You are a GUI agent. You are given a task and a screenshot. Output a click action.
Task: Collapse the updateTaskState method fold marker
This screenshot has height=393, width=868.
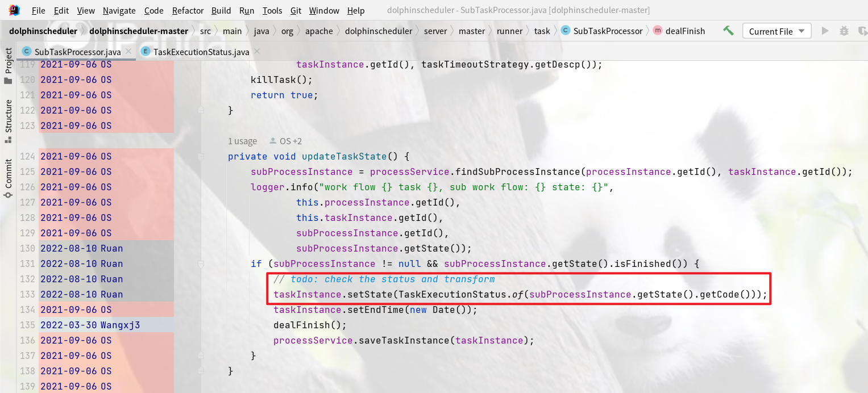click(201, 156)
